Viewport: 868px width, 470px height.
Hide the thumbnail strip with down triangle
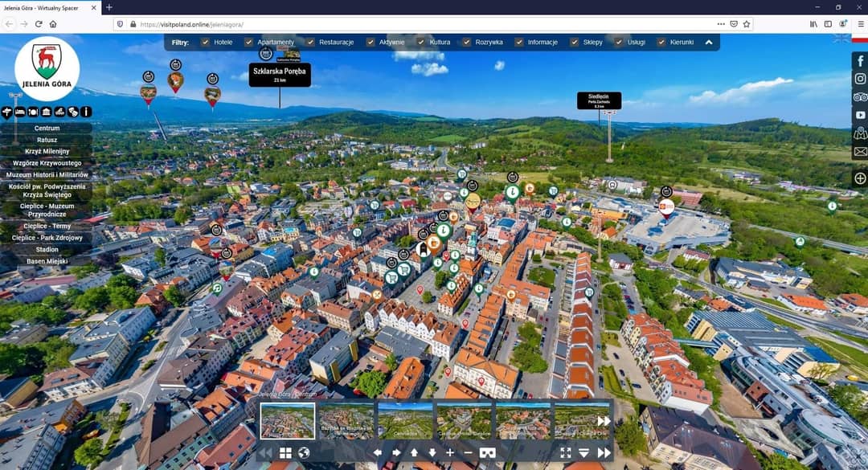pos(584,453)
